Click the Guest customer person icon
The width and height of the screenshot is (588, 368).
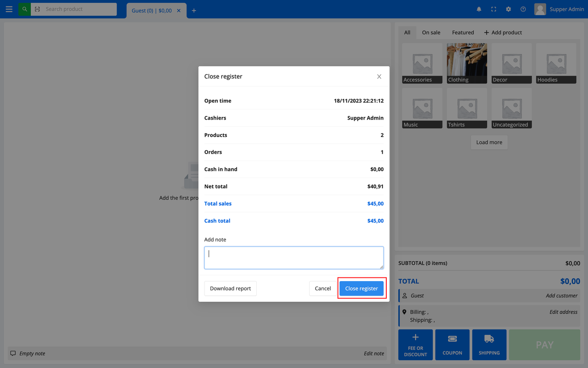point(405,295)
